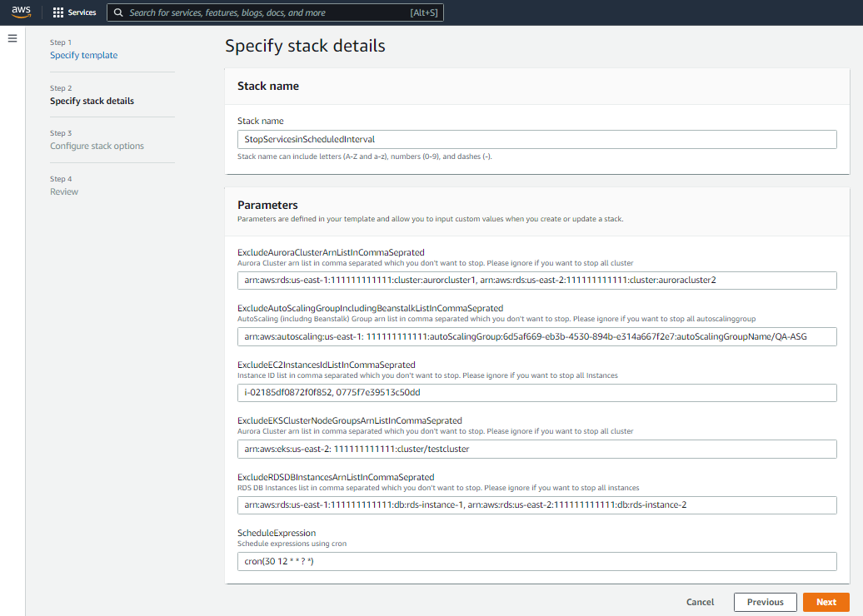Go back using the Previous button
The width and height of the screenshot is (863, 616).
point(765,602)
